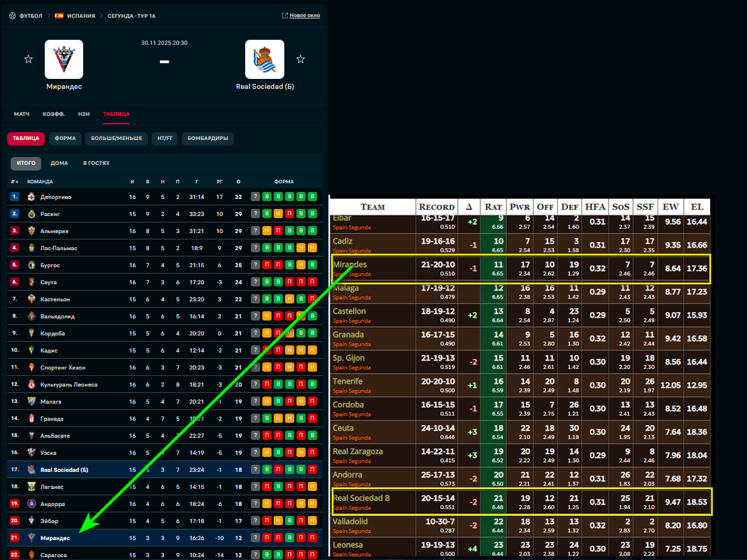Open match in new window via Новое окно
747x560 pixels.
(301, 15)
